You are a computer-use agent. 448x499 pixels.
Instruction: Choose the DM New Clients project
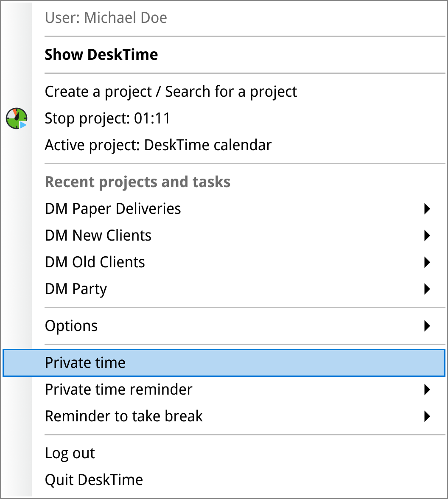click(x=98, y=235)
